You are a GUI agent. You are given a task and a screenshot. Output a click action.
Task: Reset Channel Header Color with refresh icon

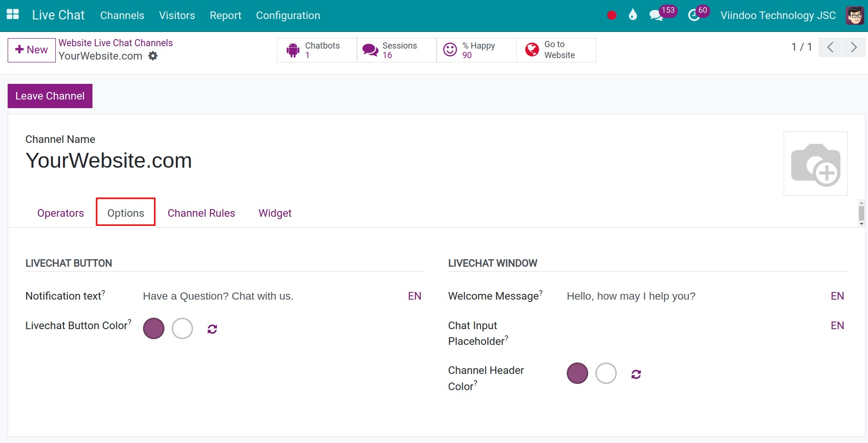tap(636, 373)
